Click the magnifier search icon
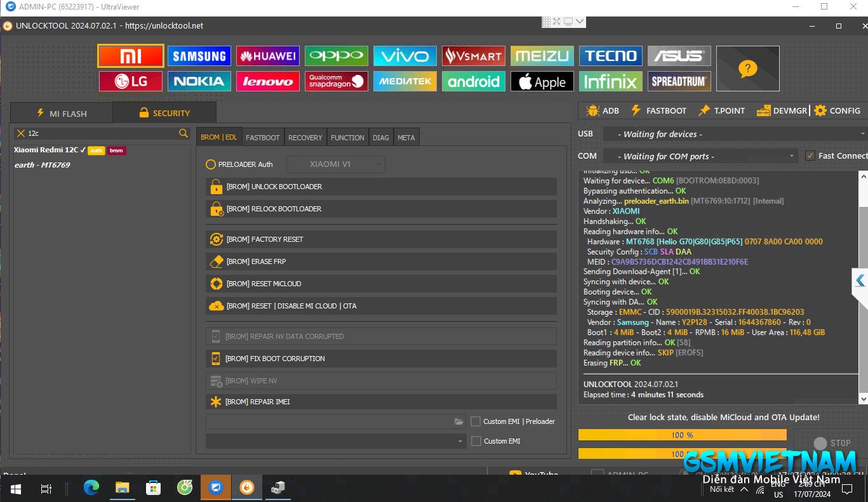868x502 pixels. point(184,133)
